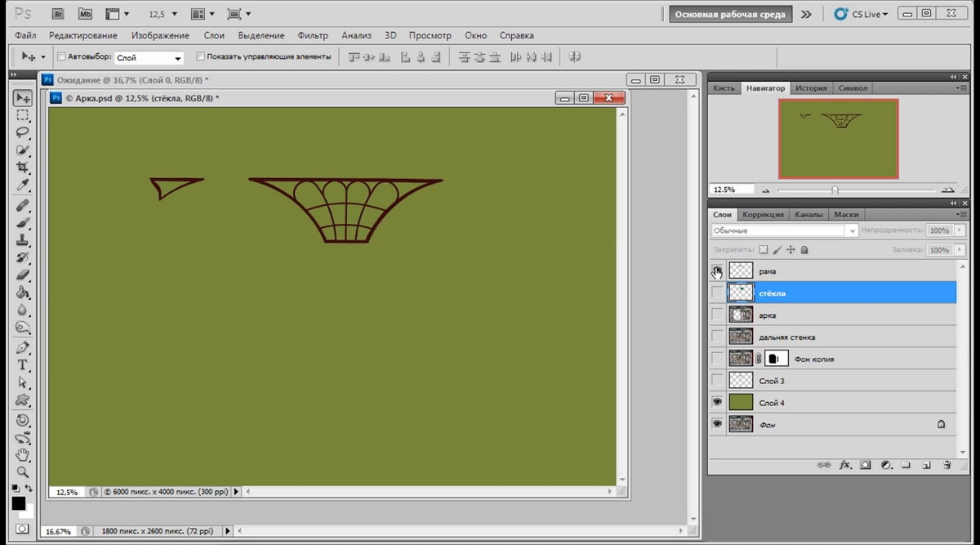Image resolution: width=980 pixels, height=545 pixels.
Task: Select the Dodge tool
Action: click(x=23, y=328)
